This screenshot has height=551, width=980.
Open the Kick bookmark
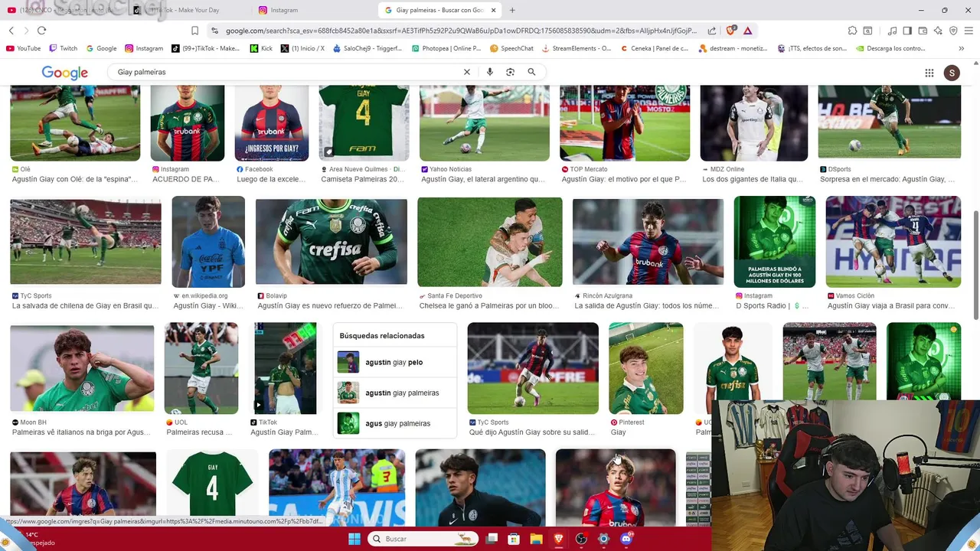(x=261, y=48)
